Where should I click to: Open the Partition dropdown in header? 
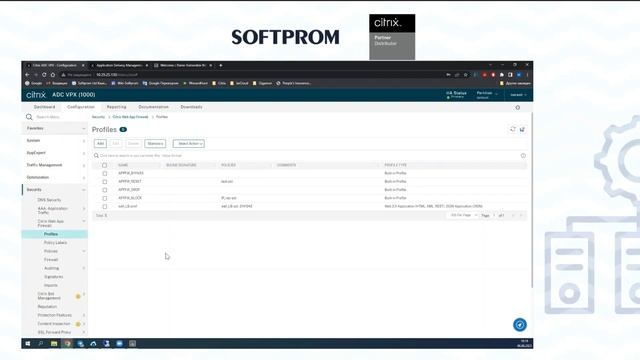pos(487,95)
